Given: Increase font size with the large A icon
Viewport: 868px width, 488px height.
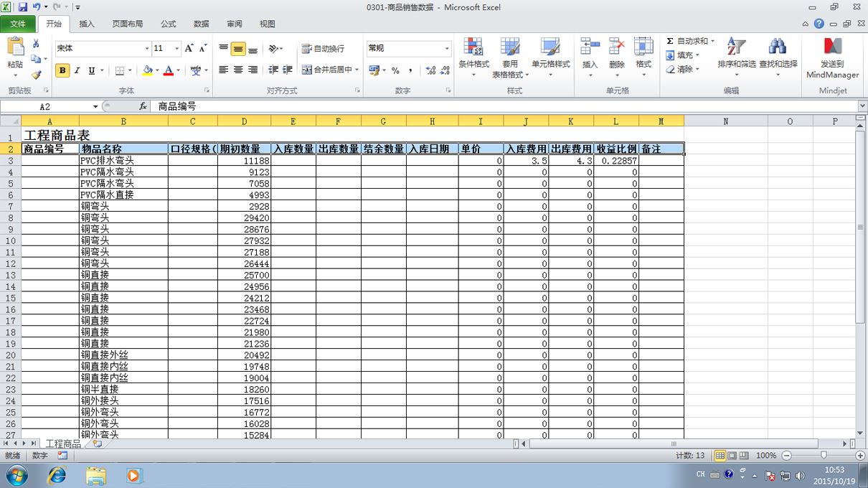Looking at the screenshot, I should click(x=189, y=48).
